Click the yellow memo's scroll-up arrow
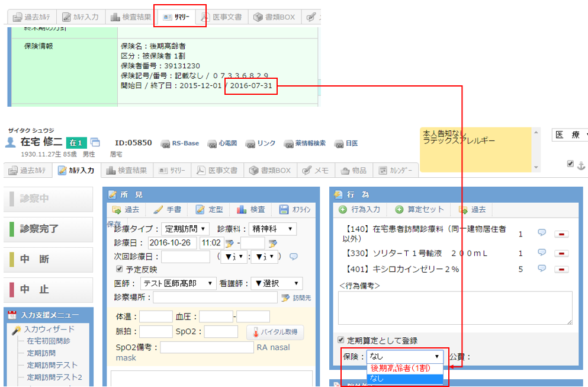 click(536, 133)
